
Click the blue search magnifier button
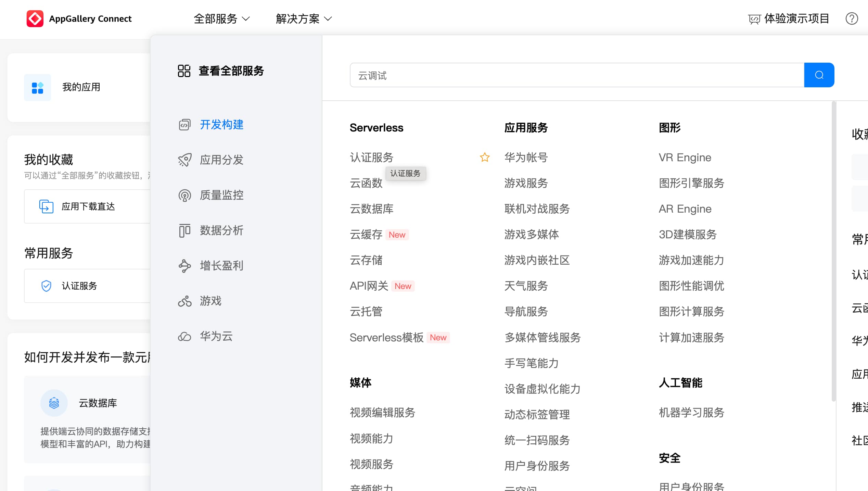click(819, 75)
